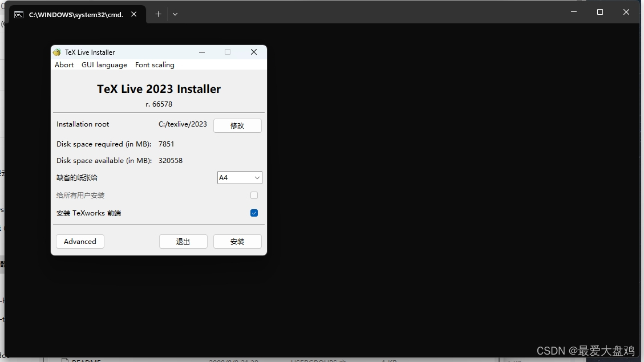Close the TeX Live Installer window
This screenshot has height=362, width=644.
[x=254, y=52]
